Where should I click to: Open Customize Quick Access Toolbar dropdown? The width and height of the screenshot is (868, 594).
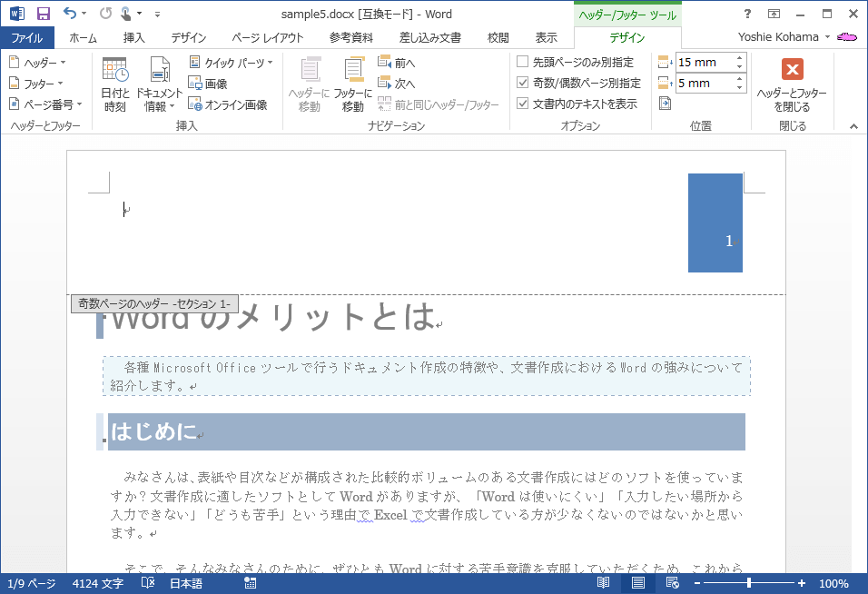tap(157, 14)
